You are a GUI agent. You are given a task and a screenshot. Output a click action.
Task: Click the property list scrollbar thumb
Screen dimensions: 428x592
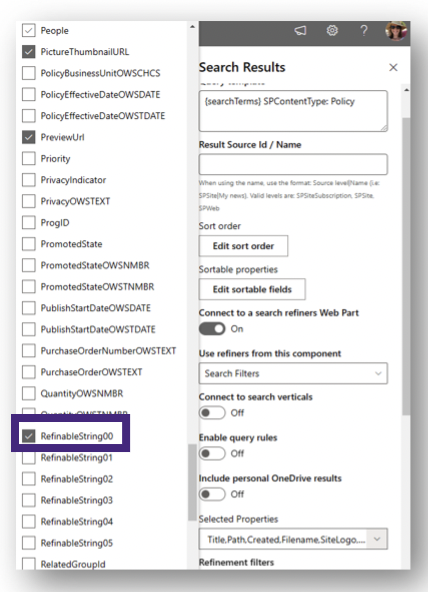(192, 483)
